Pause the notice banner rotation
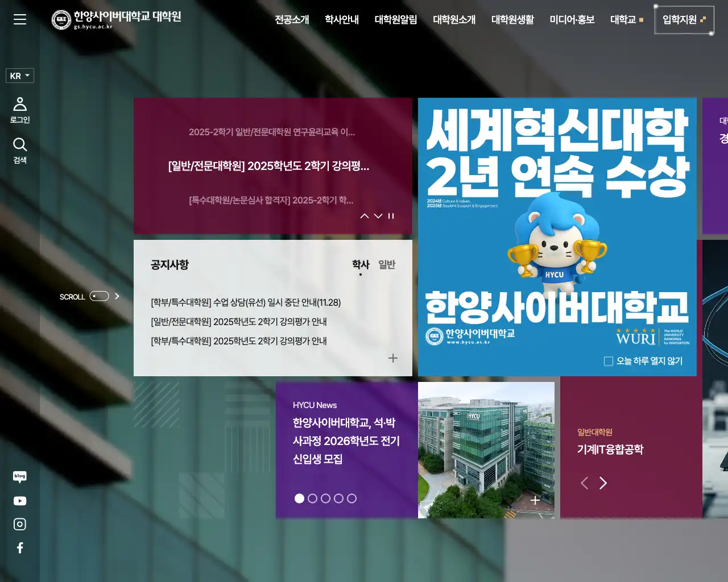 [391, 216]
